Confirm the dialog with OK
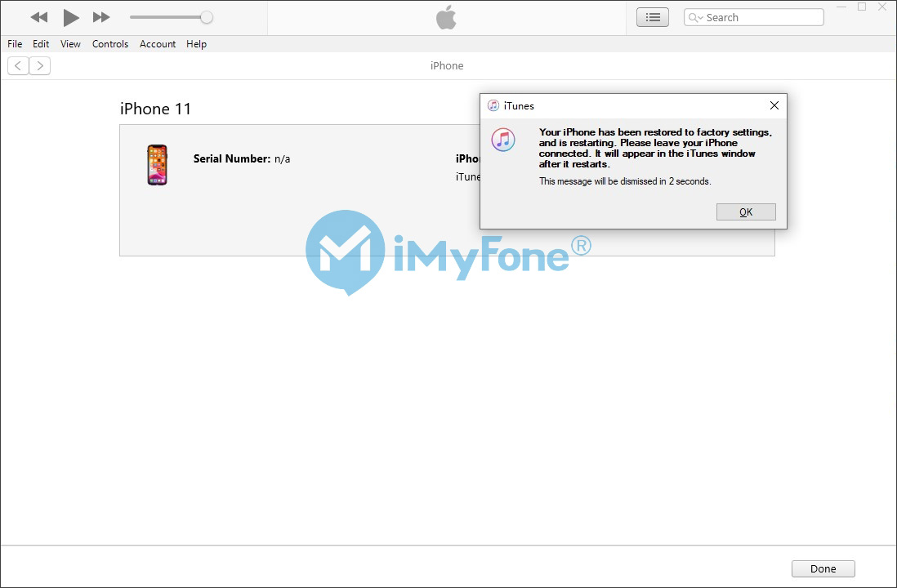897x588 pixels. pos(746,212)
